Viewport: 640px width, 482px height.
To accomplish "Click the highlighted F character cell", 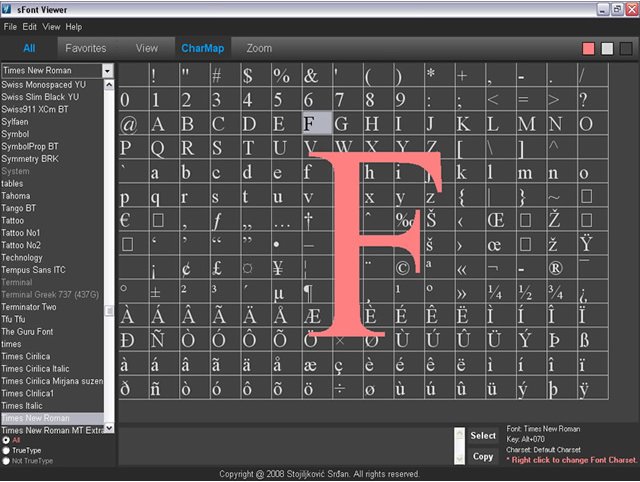I will [x=317, y=123].
